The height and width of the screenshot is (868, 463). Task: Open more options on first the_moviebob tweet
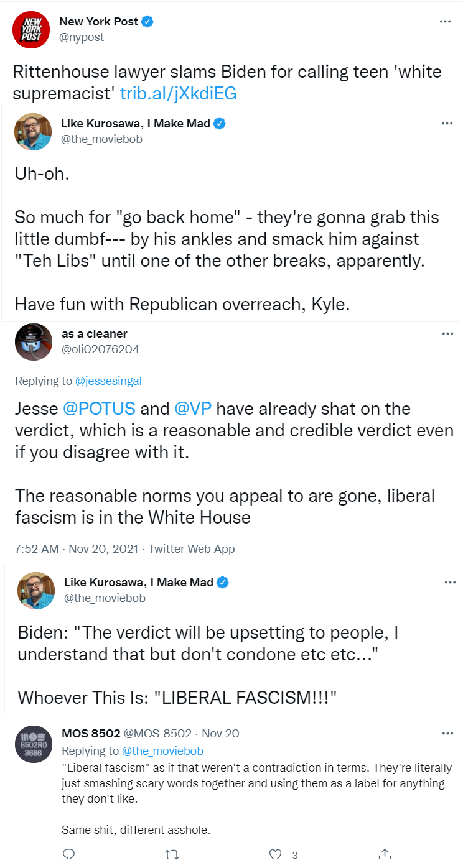(447, 123)
